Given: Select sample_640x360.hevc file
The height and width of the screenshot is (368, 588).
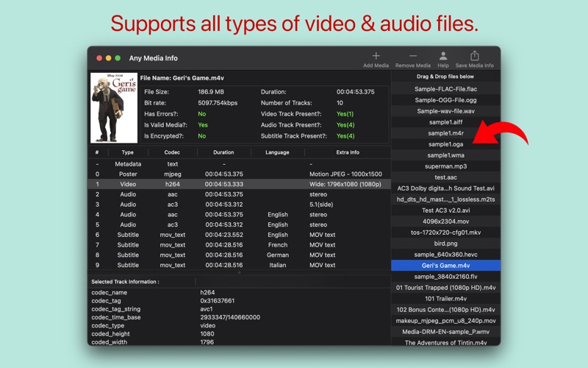Looking at the screenshot, I should tap(445, 255).
